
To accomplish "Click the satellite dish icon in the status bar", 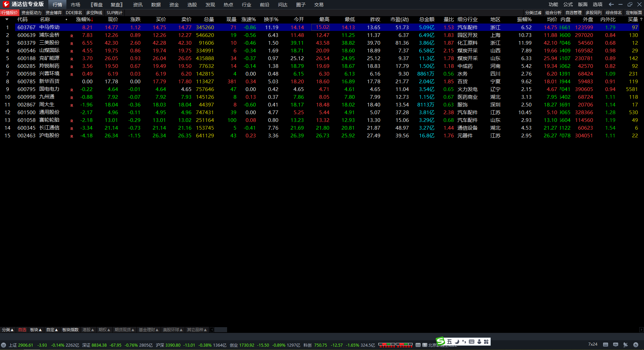I will [626, 345].
